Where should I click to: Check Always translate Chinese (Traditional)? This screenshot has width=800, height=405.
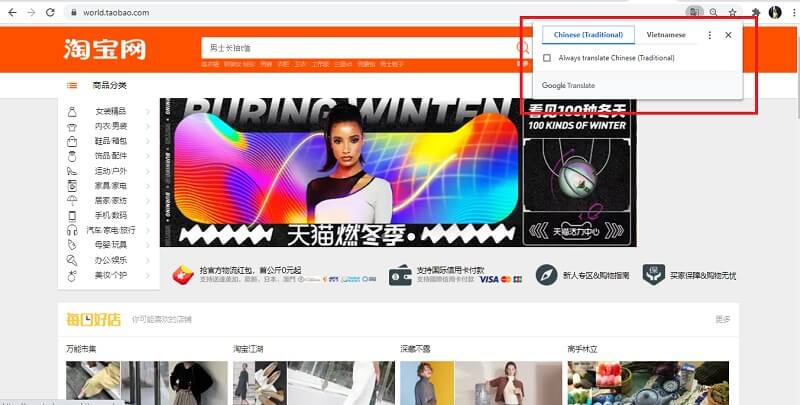coord(547,58)
